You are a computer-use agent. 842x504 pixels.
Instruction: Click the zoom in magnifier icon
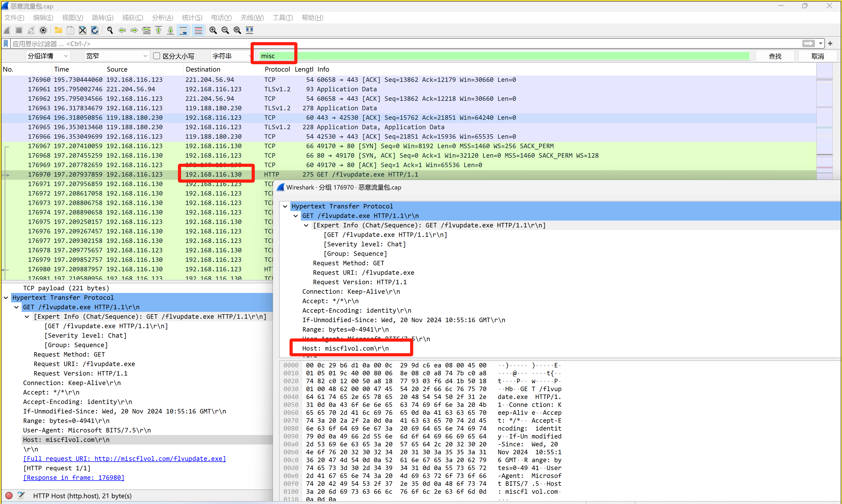[x=213, y=30]
